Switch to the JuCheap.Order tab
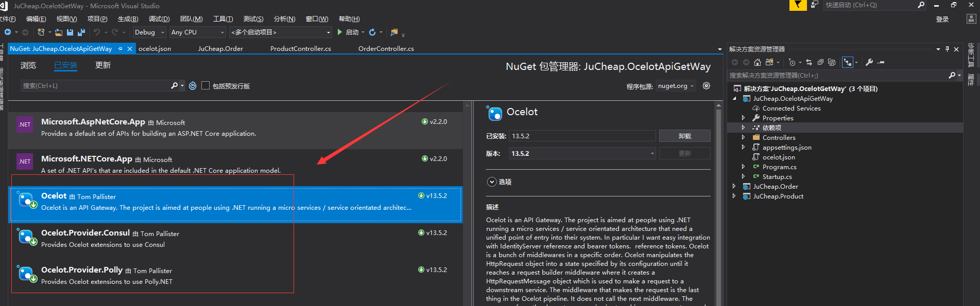Image resolution: width=980 pixels, height=306 pixels. 220,49
